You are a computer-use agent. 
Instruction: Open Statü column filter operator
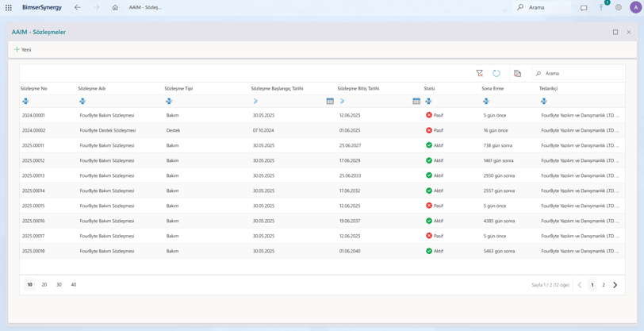coord(428,101)
